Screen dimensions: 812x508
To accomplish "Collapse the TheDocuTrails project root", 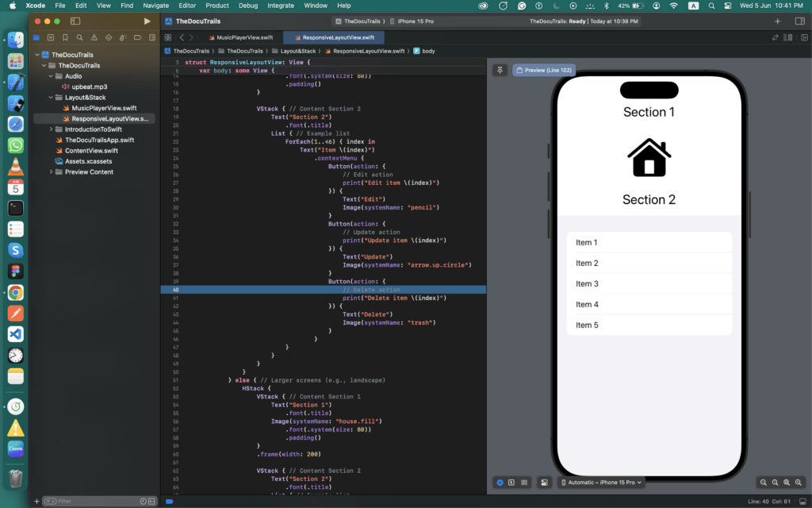I will click(37, 55).
